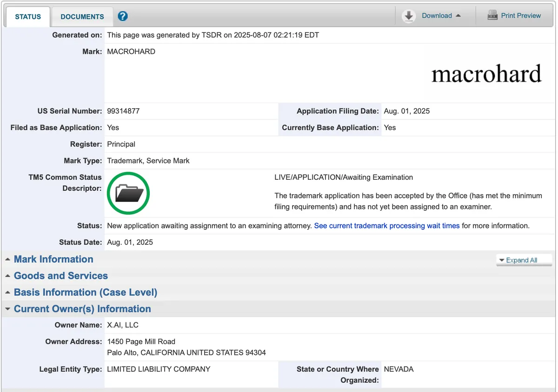
Task: Click the TM5 live status folder icon
Action: point(128,193)
